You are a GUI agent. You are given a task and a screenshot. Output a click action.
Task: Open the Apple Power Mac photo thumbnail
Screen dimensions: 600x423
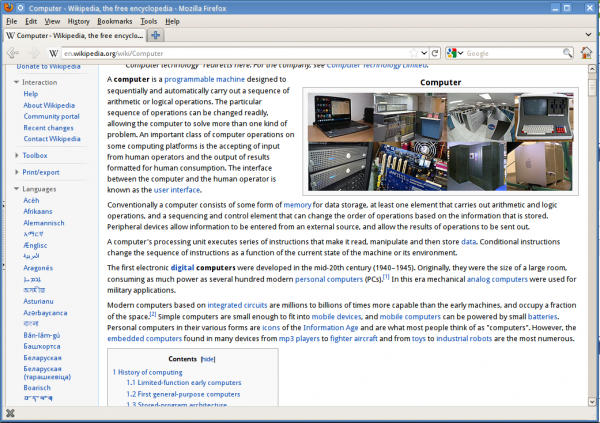tap(540, 166)
